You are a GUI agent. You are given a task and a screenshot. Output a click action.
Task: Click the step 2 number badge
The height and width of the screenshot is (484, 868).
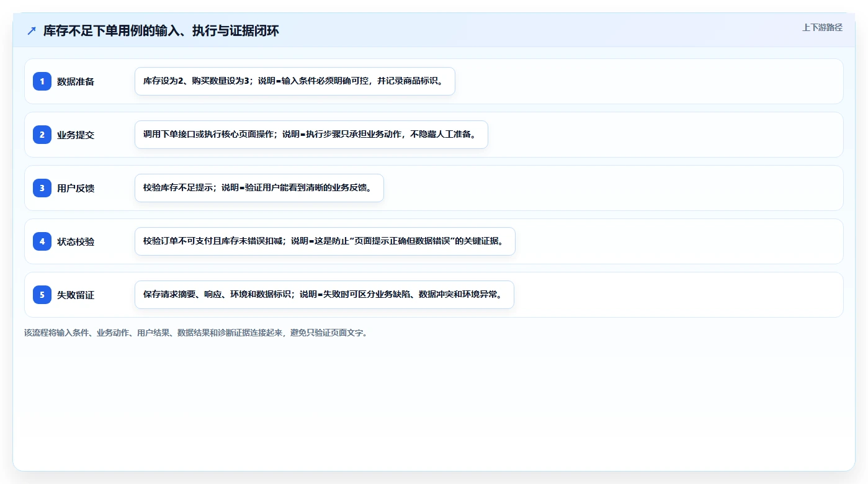(x=42, y=135)
